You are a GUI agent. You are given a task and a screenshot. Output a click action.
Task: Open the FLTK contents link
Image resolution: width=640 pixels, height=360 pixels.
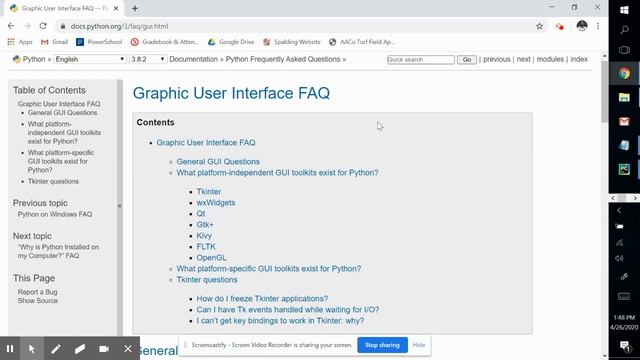(206, 247)
